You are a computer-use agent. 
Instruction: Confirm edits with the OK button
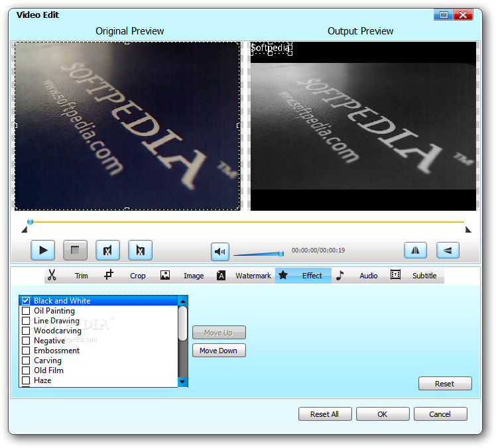pos(383,414)
